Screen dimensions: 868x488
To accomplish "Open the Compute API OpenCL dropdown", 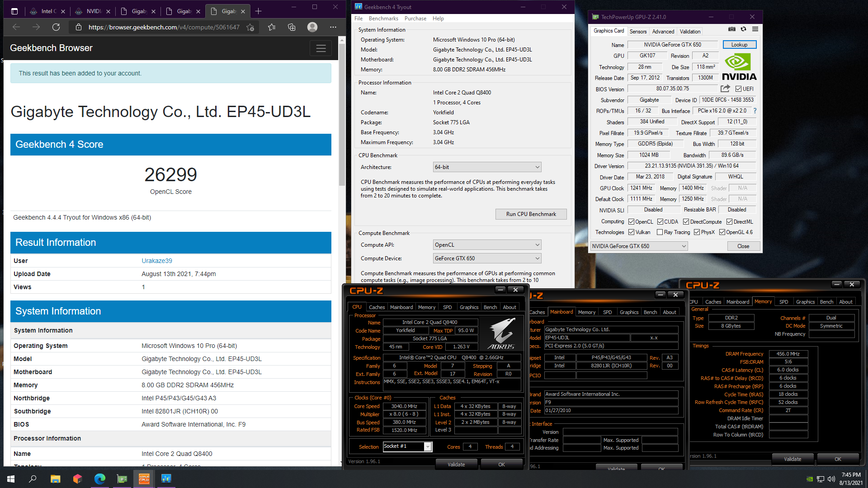I will click(x=487, y=245).
